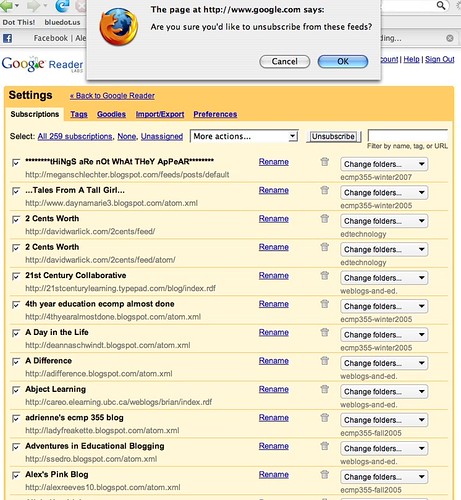Click the Facebook tab favicon
461x500 pixels.
(7, 38)
